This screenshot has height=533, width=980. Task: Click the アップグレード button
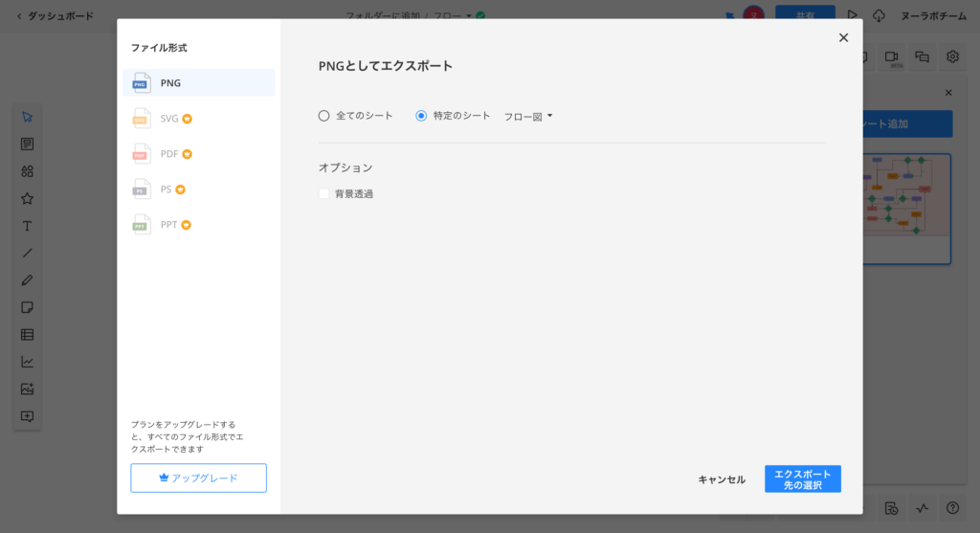click(x=198, y=477)
